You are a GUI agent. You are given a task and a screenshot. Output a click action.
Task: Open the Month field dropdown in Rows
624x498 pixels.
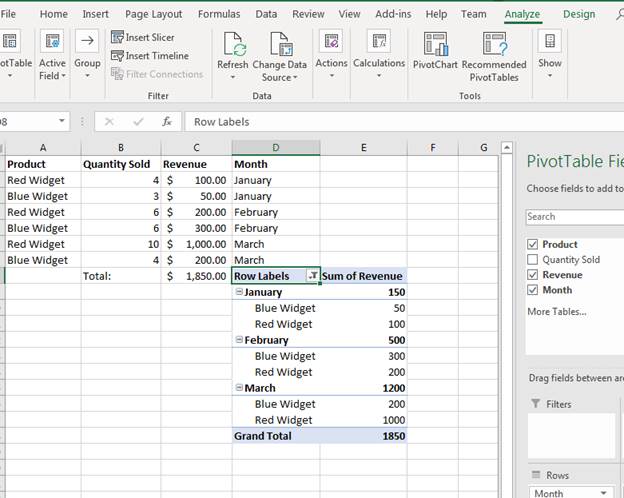[x=603, y=493]
